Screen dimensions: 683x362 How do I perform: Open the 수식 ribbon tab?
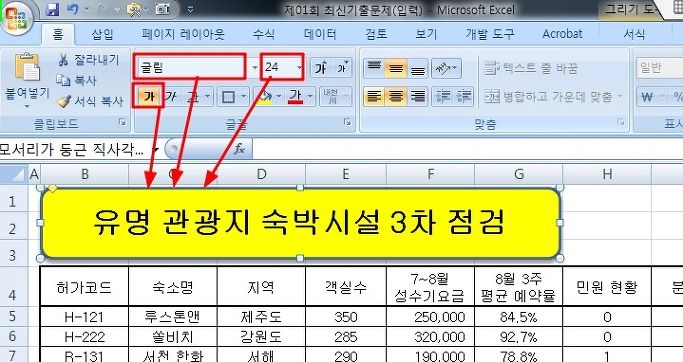tap(264, 34)
